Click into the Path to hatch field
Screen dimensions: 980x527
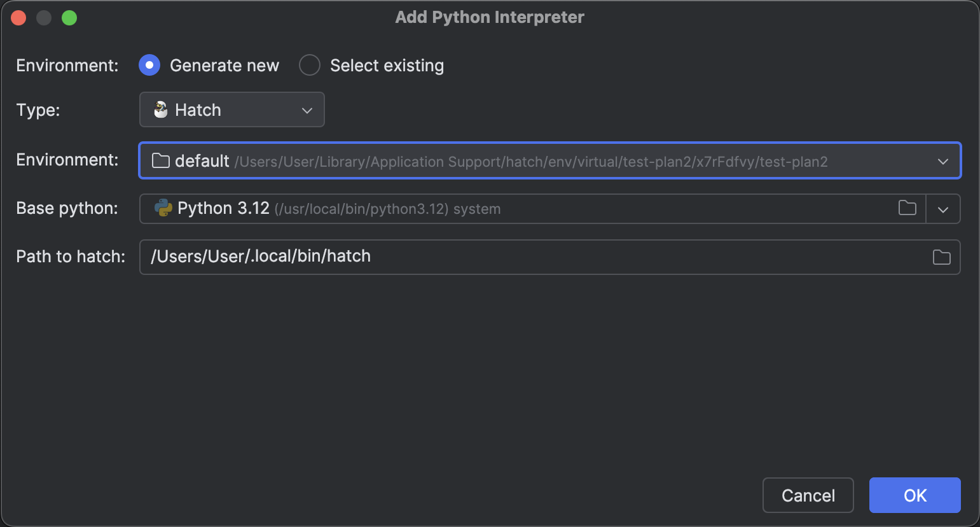tap(534, 256)
